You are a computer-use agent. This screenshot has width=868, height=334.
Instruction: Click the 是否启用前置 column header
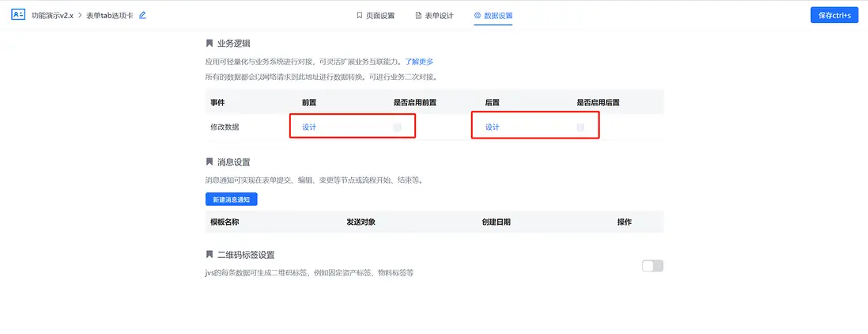(414, 102)
